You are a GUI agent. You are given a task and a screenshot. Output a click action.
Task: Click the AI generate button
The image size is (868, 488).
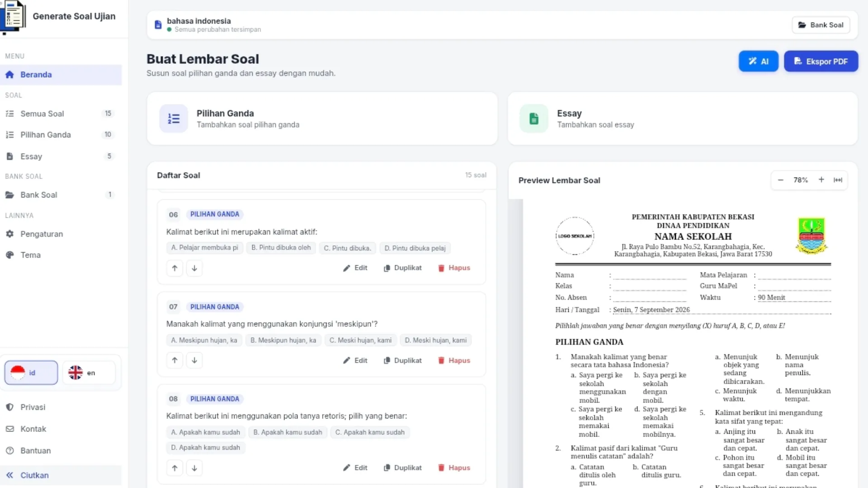(759, 61)
